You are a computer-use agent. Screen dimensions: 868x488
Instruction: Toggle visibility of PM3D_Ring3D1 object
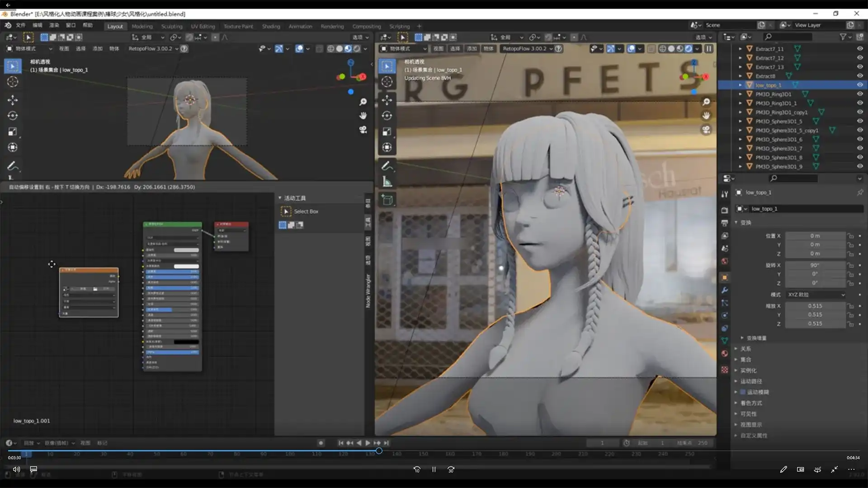(860, 94)
